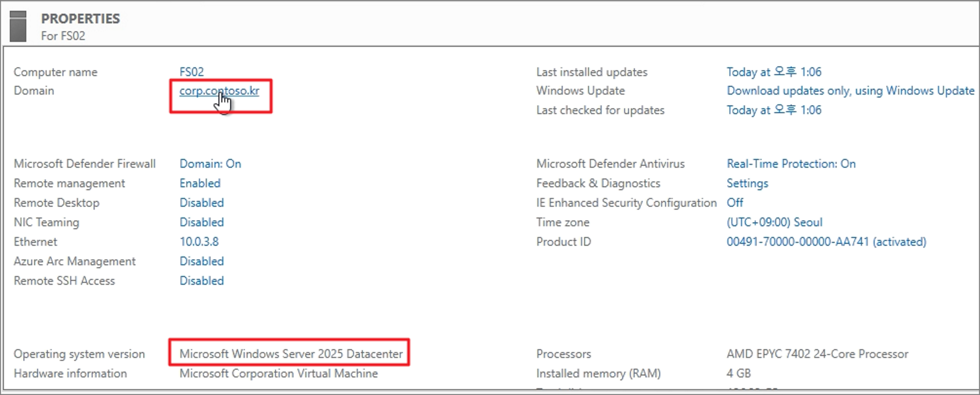Click Remote management 'Enabled' link

pyautogui.click(x=200, y=183)
